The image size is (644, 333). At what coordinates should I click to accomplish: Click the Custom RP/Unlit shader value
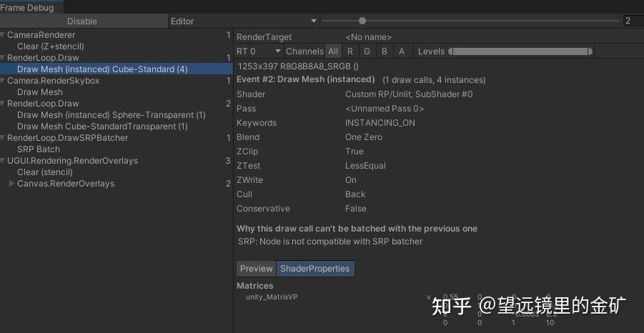point(409,94)
